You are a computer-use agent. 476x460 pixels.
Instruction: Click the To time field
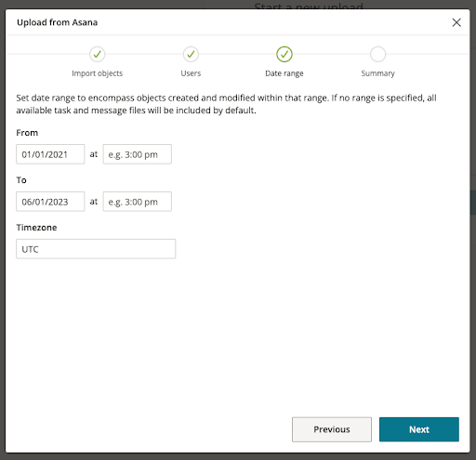click(x=138, y=202)
